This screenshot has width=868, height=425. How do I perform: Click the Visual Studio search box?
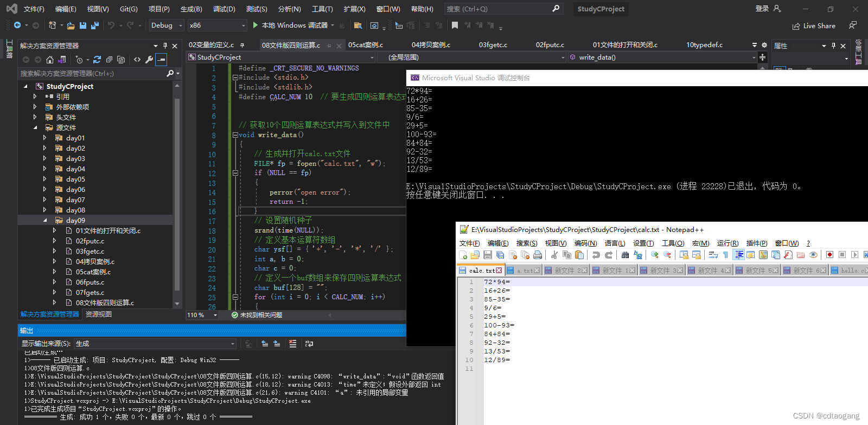503,9
